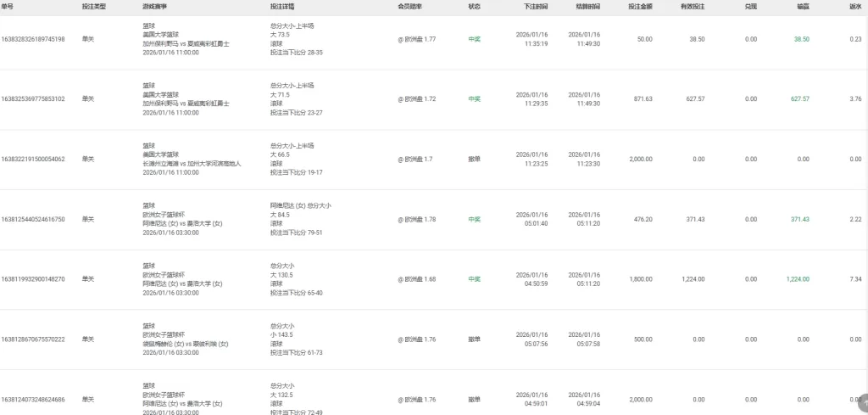Click the 单号 column header
The image size is (868, 415).
coord(7,6)
